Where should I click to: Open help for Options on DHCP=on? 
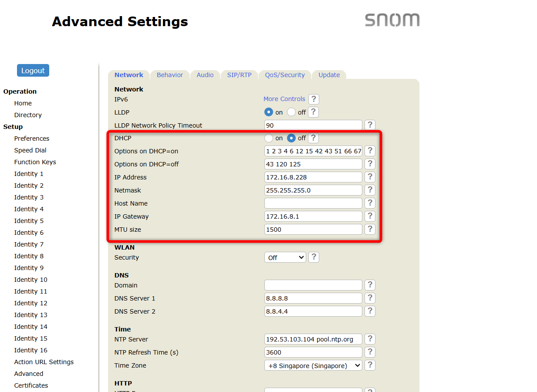point(370,151)
